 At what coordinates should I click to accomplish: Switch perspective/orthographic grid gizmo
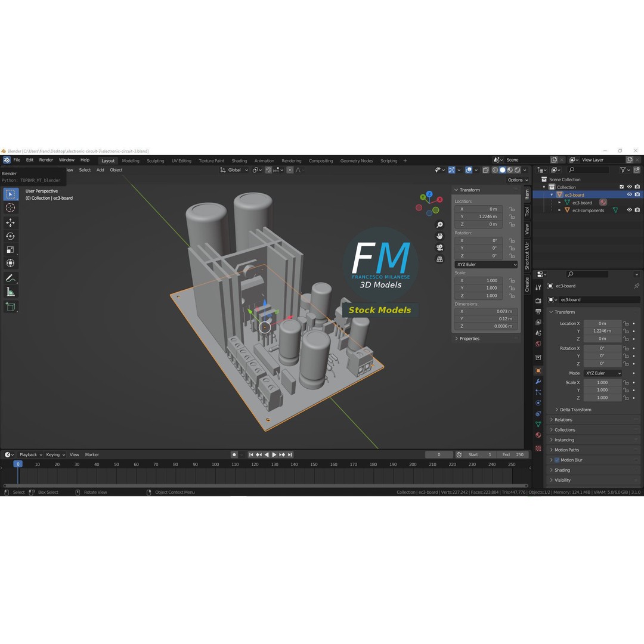(439, 259)
